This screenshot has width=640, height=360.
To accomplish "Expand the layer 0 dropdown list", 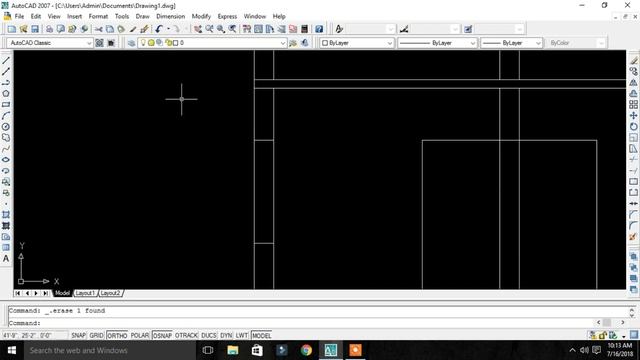I will pyautogui.click(x=282, y=43).
